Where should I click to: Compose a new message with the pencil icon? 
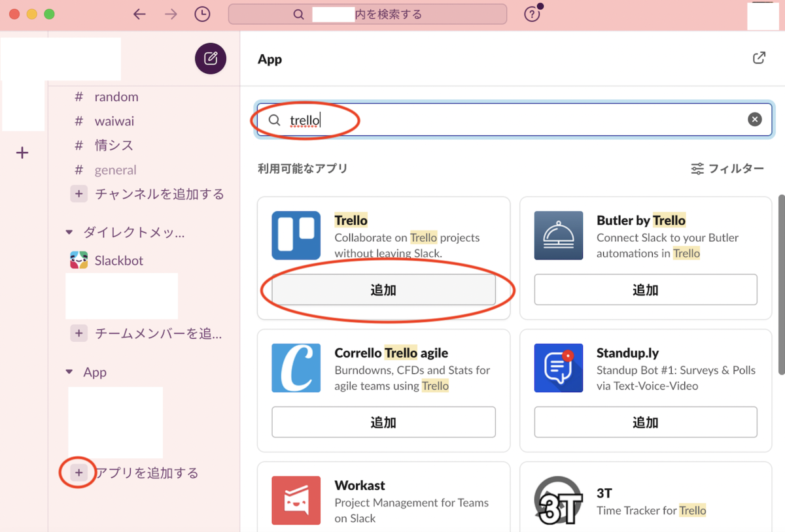(210, 59)
